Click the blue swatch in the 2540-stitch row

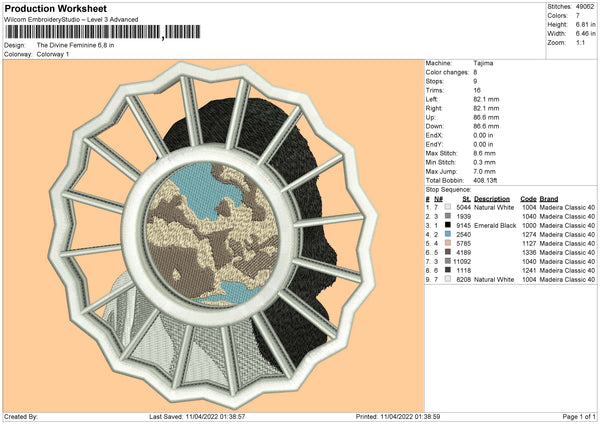click(448, 234)
